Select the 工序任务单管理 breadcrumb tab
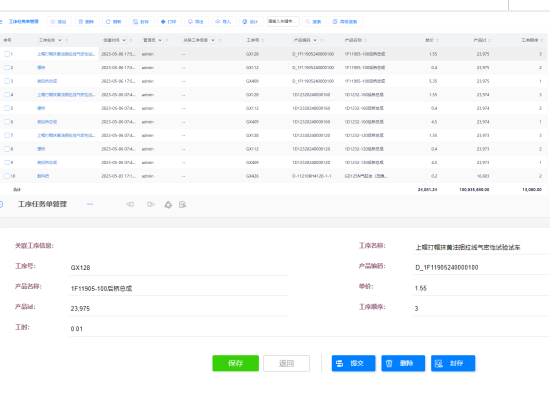 (x=23, y=22)
